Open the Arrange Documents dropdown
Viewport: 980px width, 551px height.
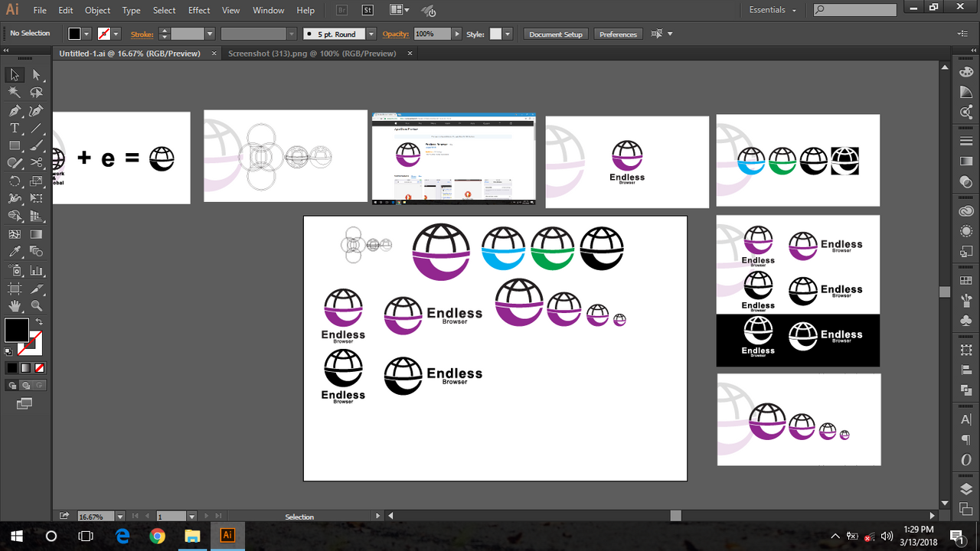[x=399, y=10]
